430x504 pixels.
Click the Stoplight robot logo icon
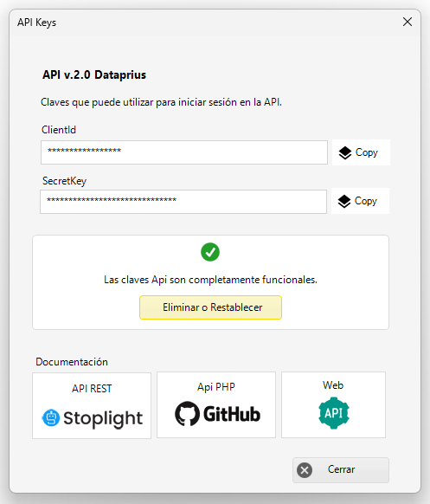pyautogui.click(x=51, y=417)
